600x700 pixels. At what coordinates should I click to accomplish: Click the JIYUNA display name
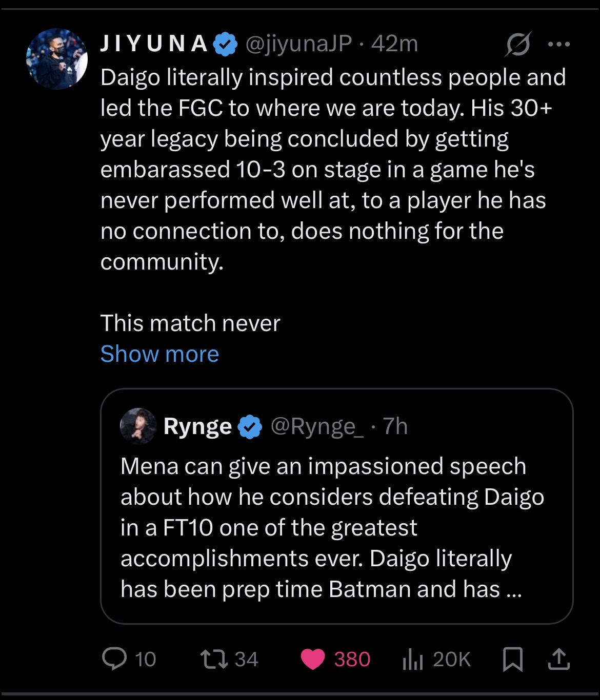[154, 44]
